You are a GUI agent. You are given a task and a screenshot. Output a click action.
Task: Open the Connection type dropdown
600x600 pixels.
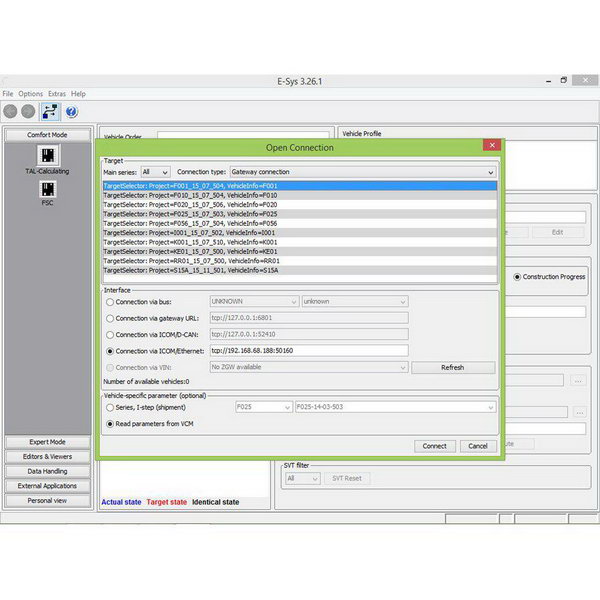[x=363, y=172]
